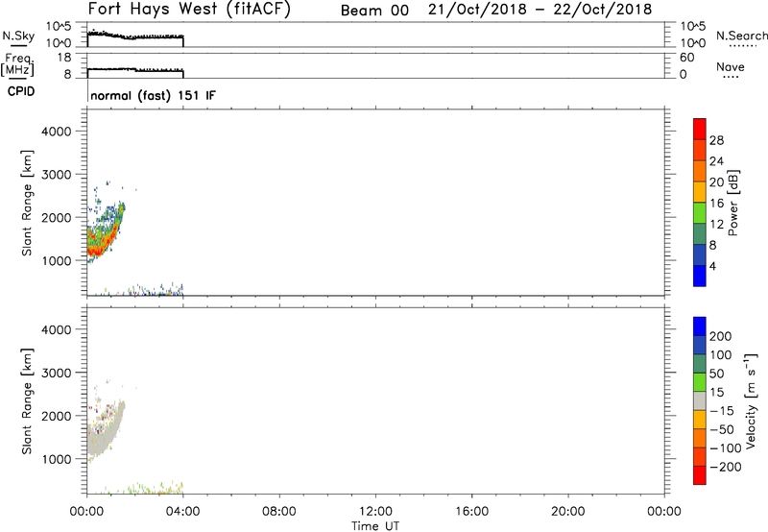The width and height of the screenshot is (768, 532).
Task: Click the date range '21/Oct/2018 - 22/Oct/2018'
Action: click(x=540, y=10)
